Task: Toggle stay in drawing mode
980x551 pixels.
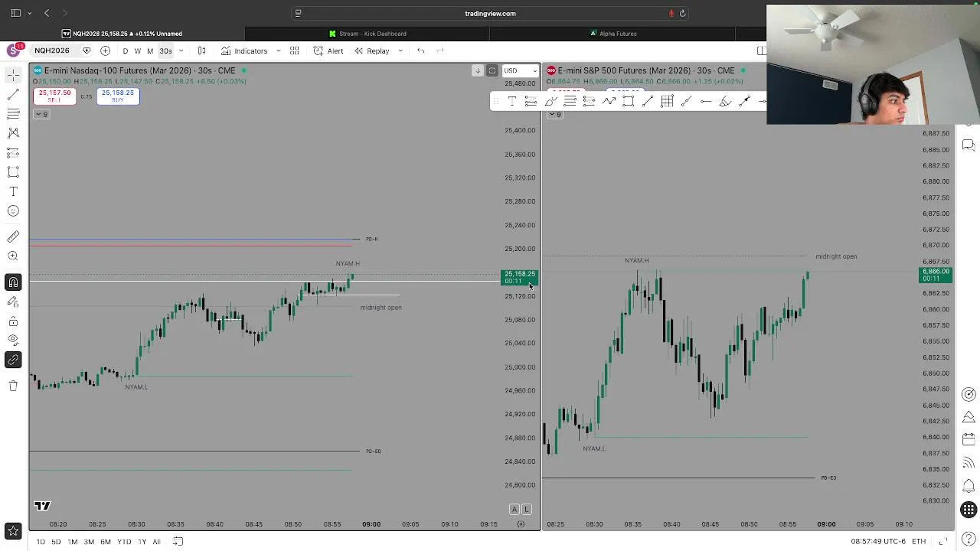Action: pyautogui.click(x=13, y=302)
